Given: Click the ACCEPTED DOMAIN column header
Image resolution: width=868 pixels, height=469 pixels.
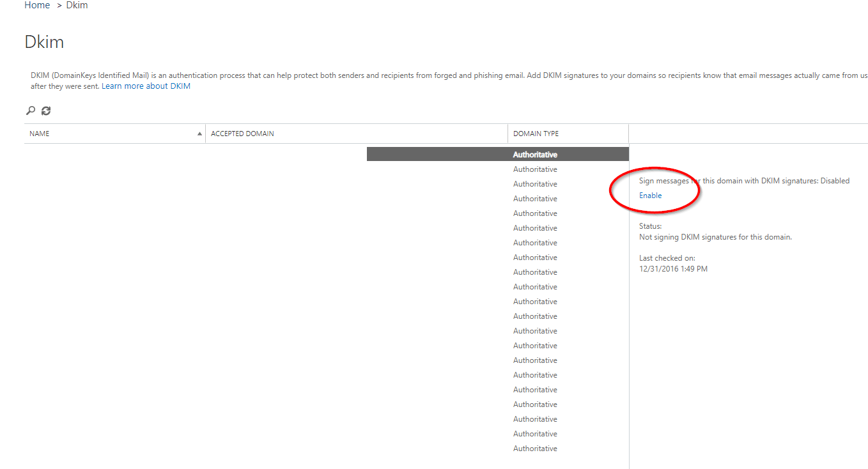Looking at the screenshot, I should [242, 134].
